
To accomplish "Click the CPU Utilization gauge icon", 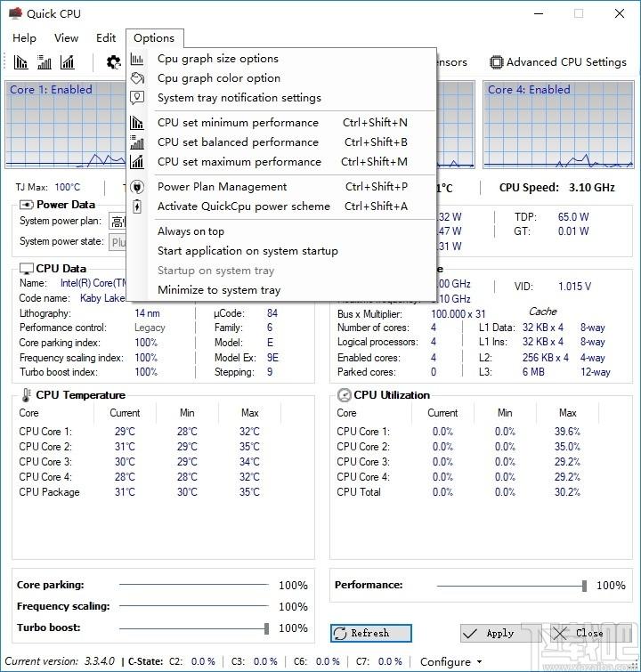I will (345, 395).
